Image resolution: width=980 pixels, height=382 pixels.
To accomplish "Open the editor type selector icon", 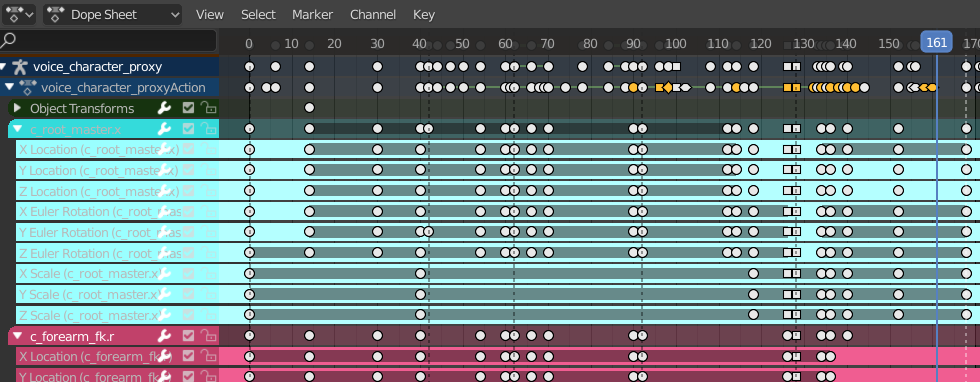I will (x=19, y=14).
